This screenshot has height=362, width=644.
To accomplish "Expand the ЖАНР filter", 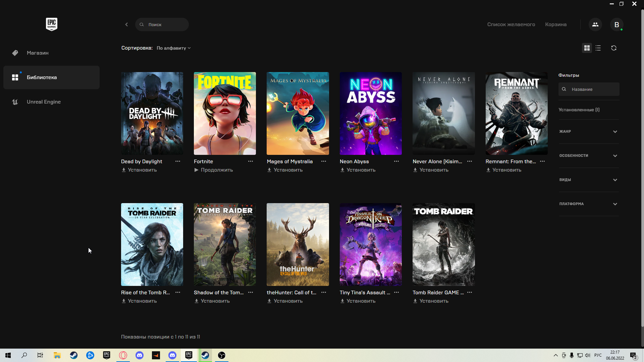I will click(x=589, y=131).
